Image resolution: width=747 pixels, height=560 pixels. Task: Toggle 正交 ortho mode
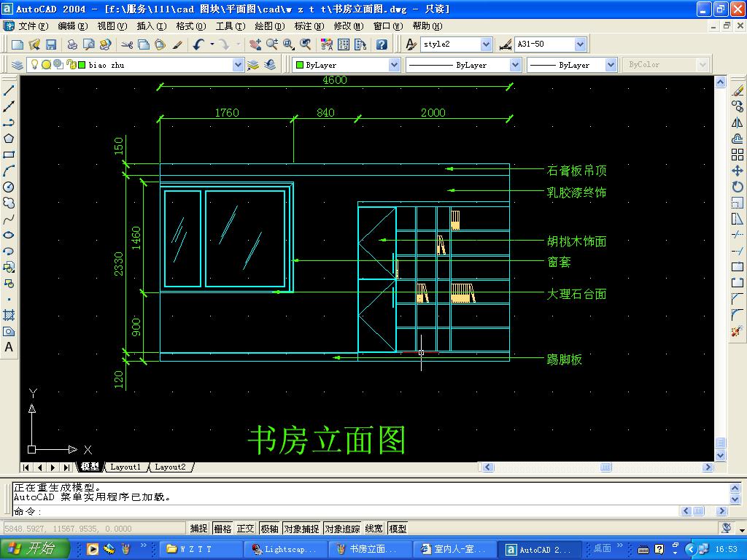coord(245,529)
